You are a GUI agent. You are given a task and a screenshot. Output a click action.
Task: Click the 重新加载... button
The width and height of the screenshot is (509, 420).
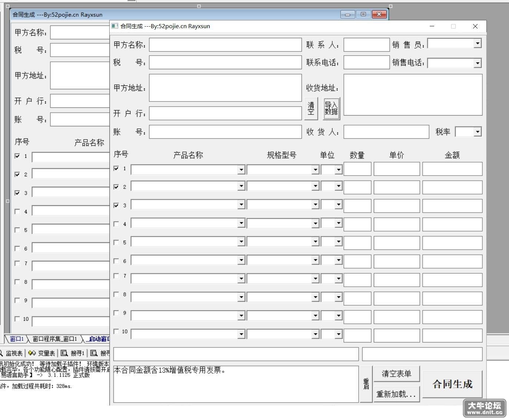[x=396, y=394]
